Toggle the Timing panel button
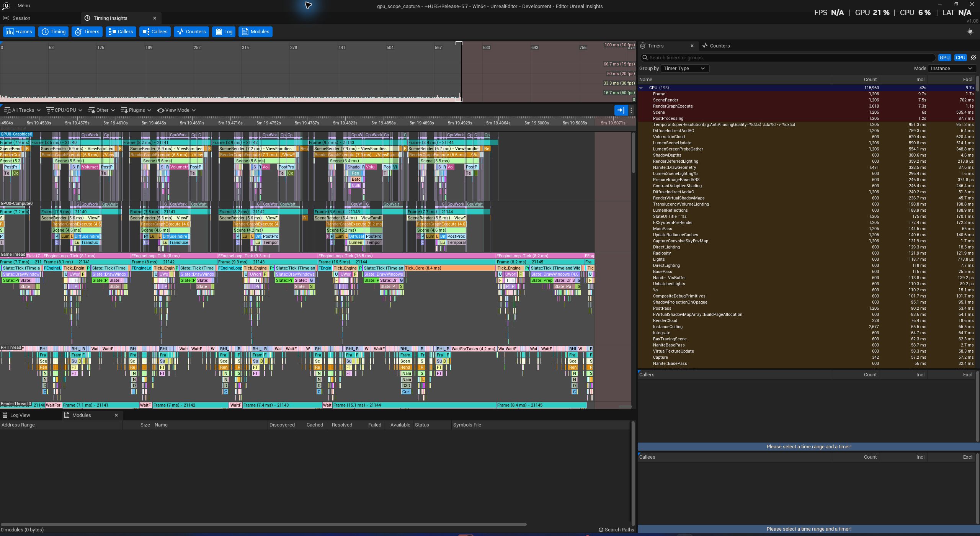 [54, 32]
